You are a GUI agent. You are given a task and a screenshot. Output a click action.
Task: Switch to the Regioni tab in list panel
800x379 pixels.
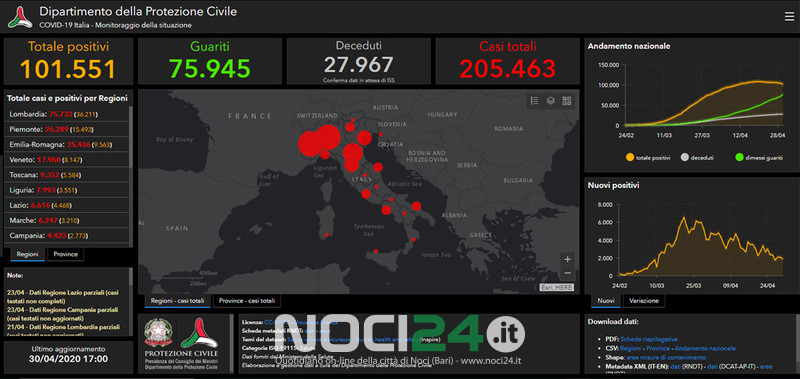click(27, 254)
